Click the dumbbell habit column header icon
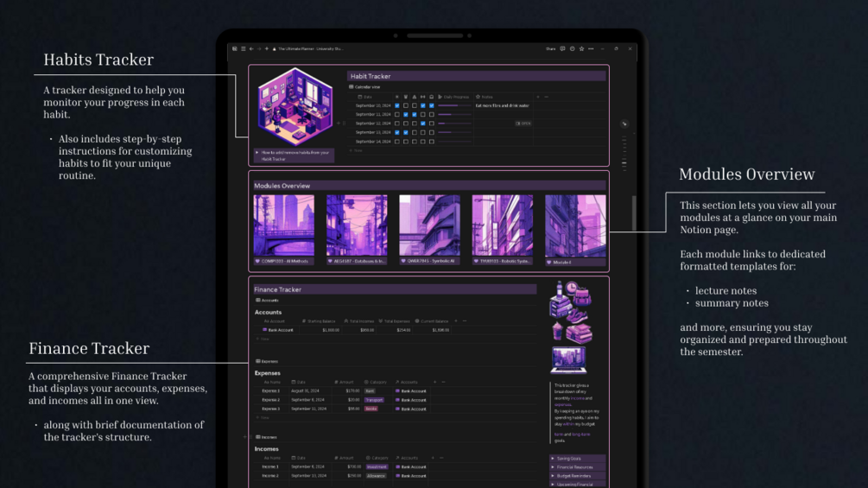The image size is (868, 488). (423, 97)
